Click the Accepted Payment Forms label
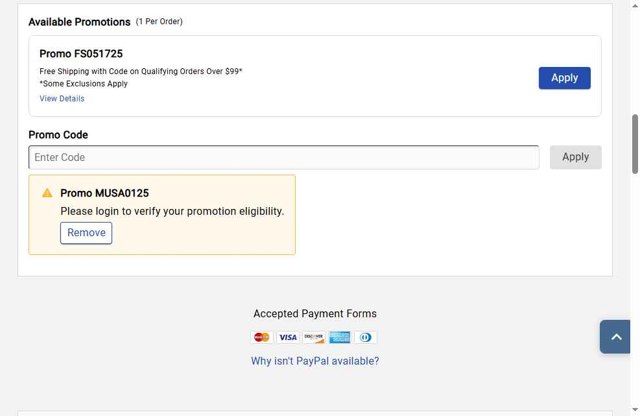 coord(315,314)
